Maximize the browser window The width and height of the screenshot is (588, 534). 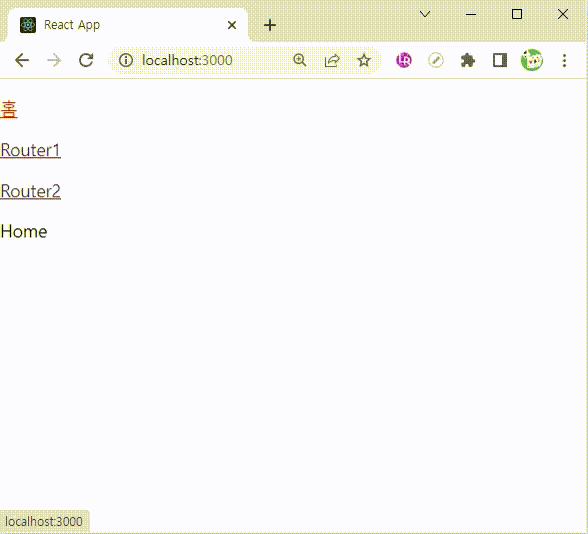(x=517, y=14)
